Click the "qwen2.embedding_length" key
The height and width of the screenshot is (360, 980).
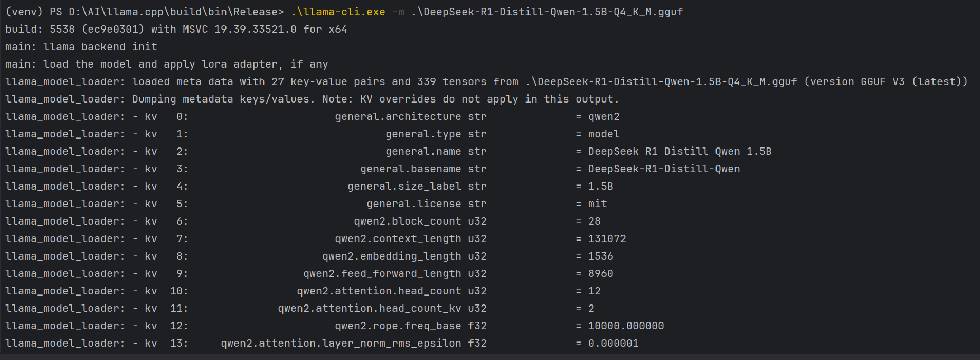pos(392,256)
